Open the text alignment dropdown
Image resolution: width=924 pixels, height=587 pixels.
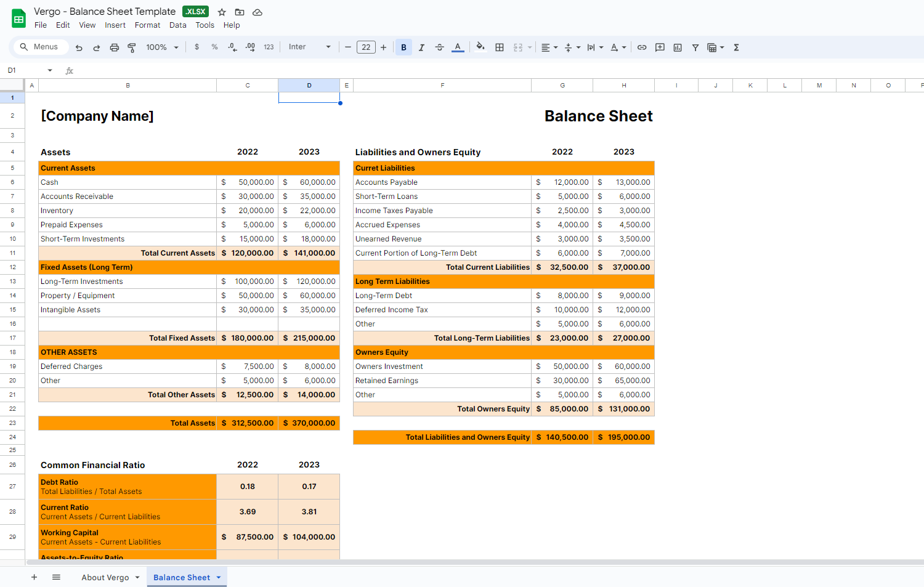point(549,47)
